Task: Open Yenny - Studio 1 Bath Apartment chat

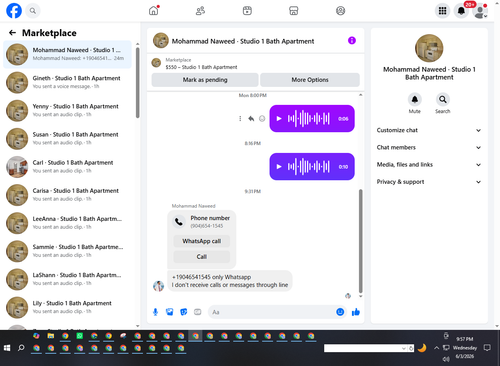Action: pos(67,110)
